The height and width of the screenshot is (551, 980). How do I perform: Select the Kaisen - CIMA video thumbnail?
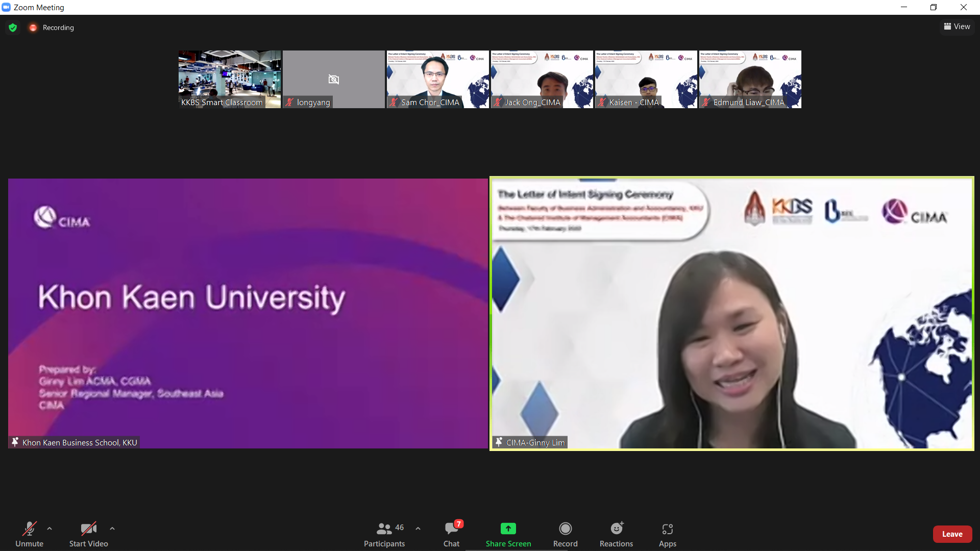[x=646, y=79]
